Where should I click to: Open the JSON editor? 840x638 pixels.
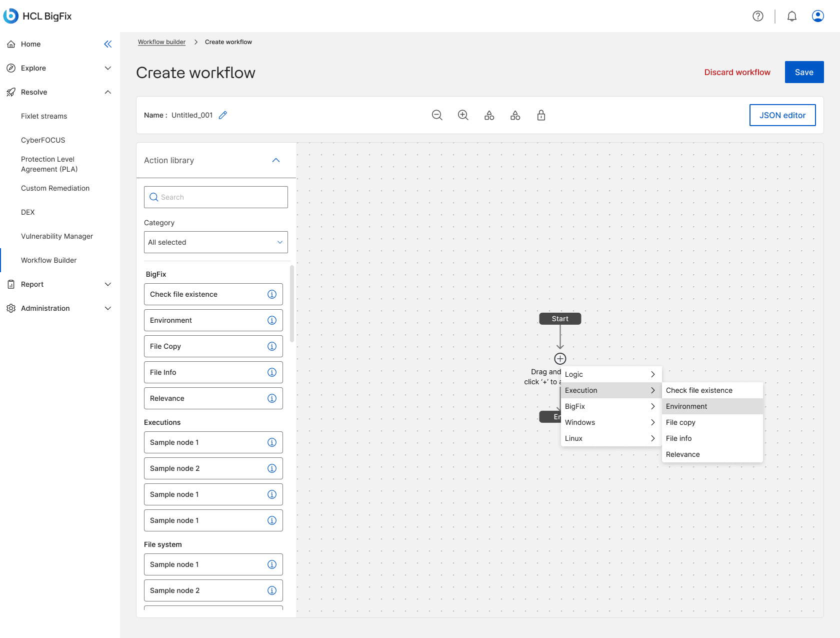click(782, 115)
